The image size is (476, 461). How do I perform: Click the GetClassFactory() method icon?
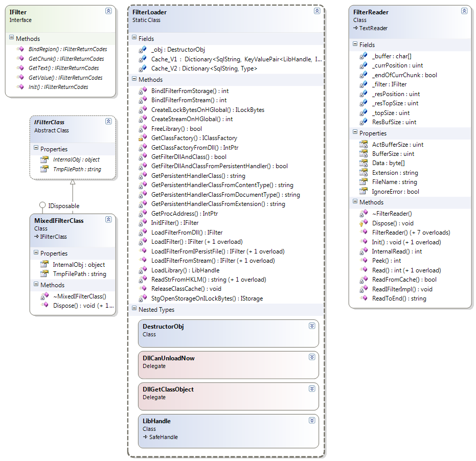(143, 138)
